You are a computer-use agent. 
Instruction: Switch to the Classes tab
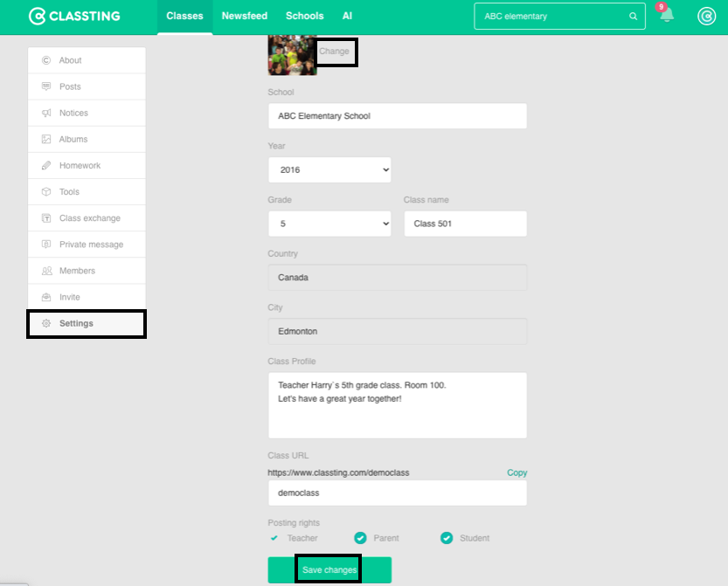coord(184,17)
